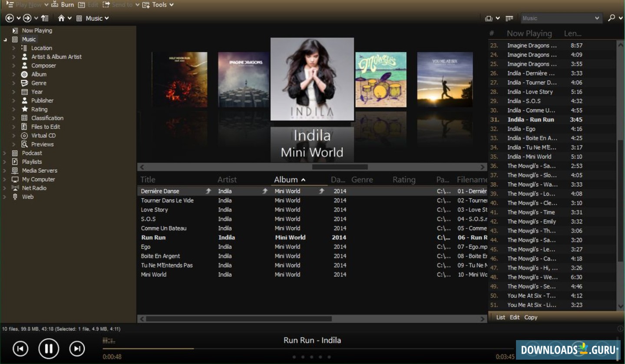
Task: Select the Net Radio node
Action: (x=34, y=188)
